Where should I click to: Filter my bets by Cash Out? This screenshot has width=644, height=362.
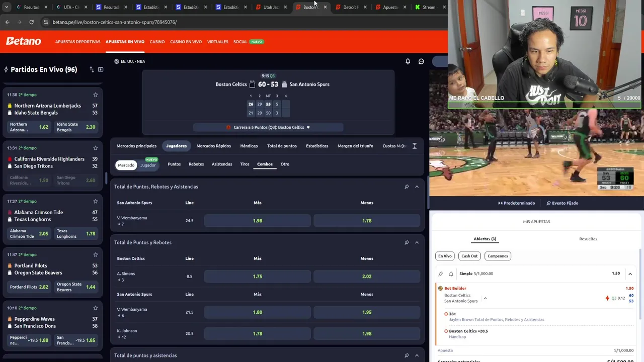pyautogui.click(x=469, y=256)
